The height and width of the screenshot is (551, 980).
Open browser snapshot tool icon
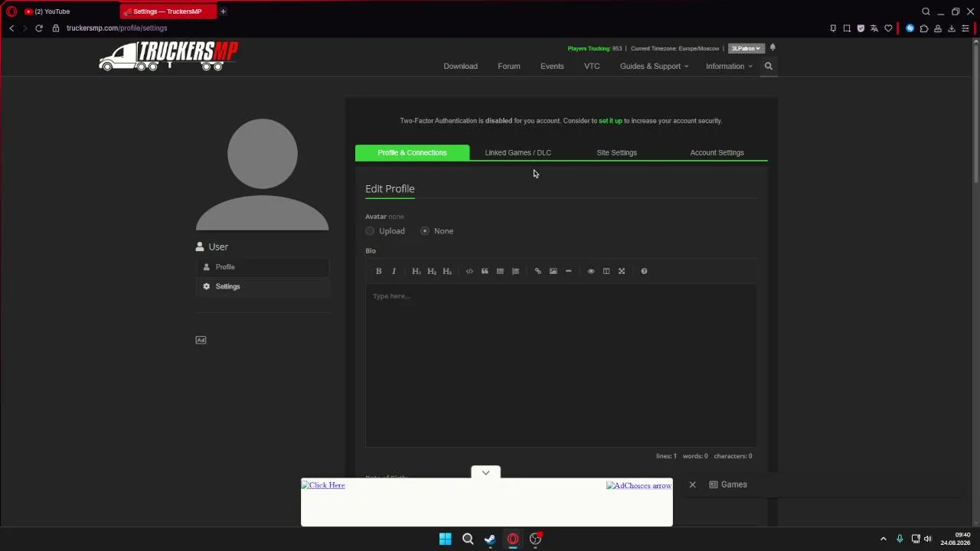pyautogui.click(x=847, y=28)
